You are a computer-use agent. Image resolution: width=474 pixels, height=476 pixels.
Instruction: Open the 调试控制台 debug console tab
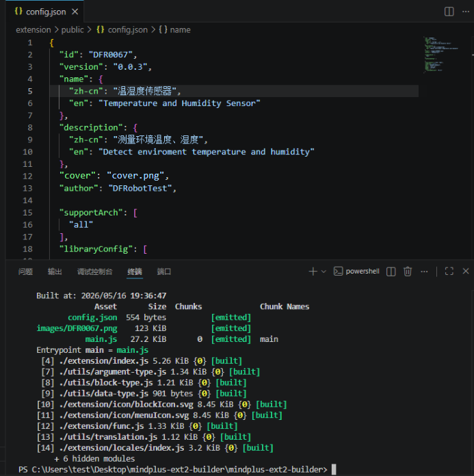pyautogui.click(x=95, y=272)
